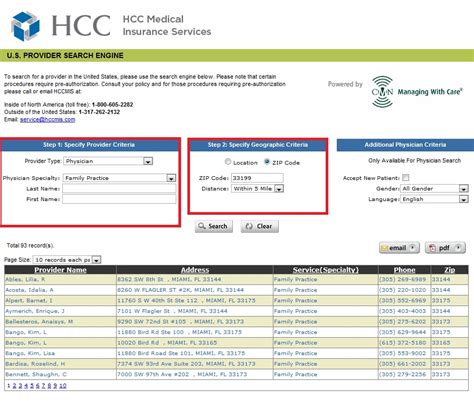
Task: Open provider Alpert, Barnet, I
Action: 29,301
